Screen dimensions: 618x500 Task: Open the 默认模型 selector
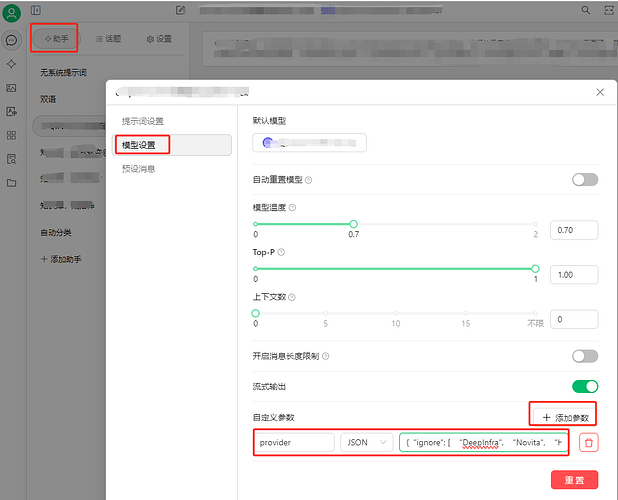coord(309,143)
